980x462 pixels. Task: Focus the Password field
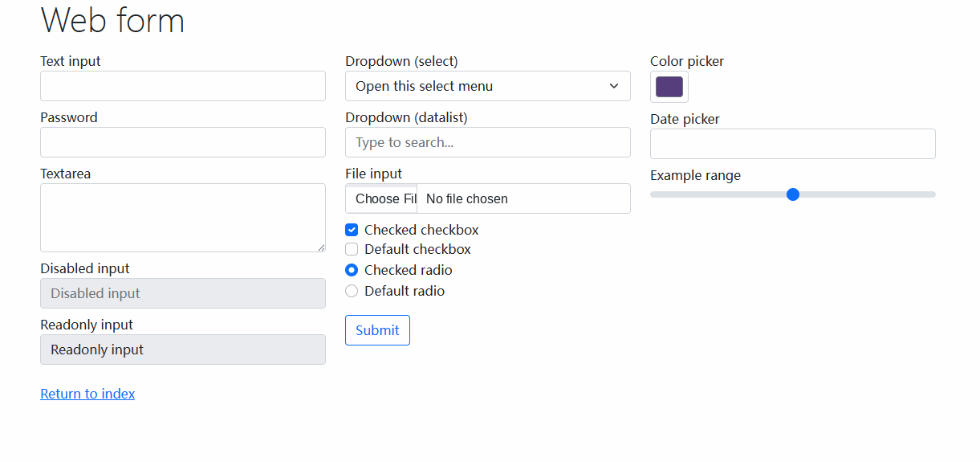[183, 142]
